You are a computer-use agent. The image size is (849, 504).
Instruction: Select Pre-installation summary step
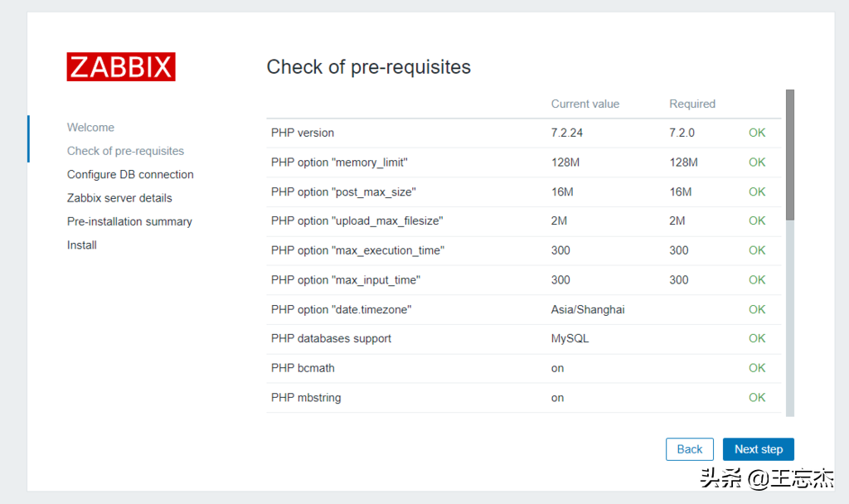129,221
